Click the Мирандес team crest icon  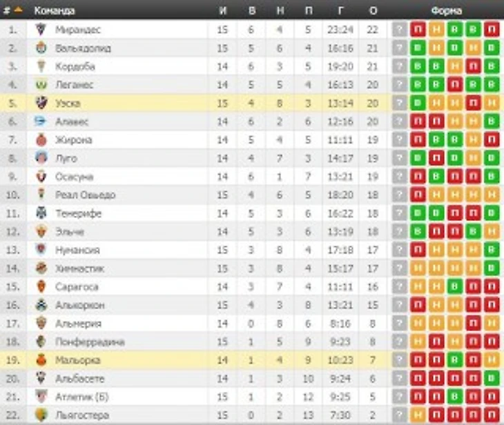(41, 30)
